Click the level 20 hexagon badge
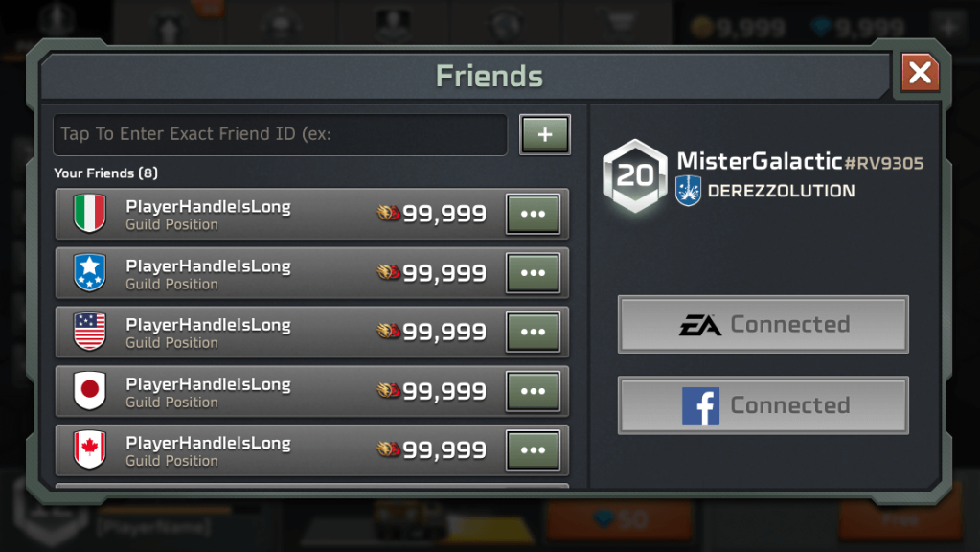This screenshot has height=552, width=980. (635, 175)
